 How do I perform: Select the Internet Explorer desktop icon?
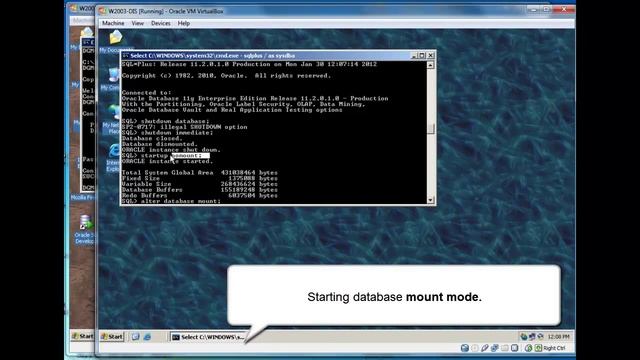point(114,151)
